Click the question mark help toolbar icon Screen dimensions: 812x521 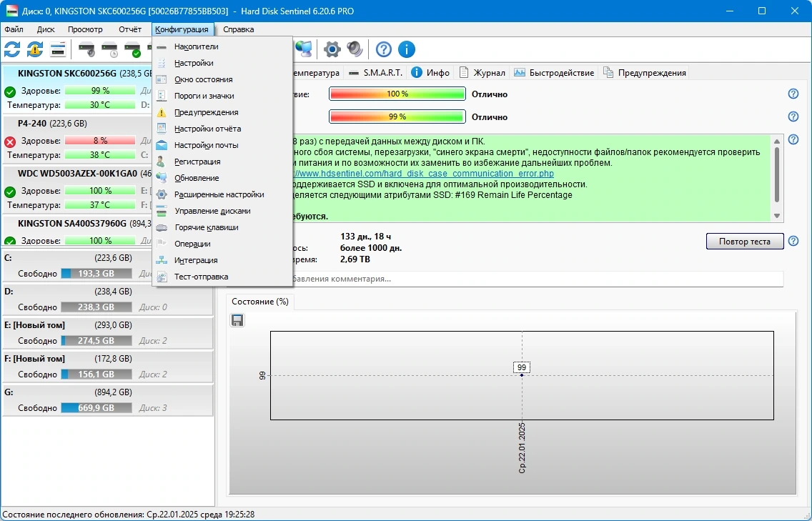[384, 49]
